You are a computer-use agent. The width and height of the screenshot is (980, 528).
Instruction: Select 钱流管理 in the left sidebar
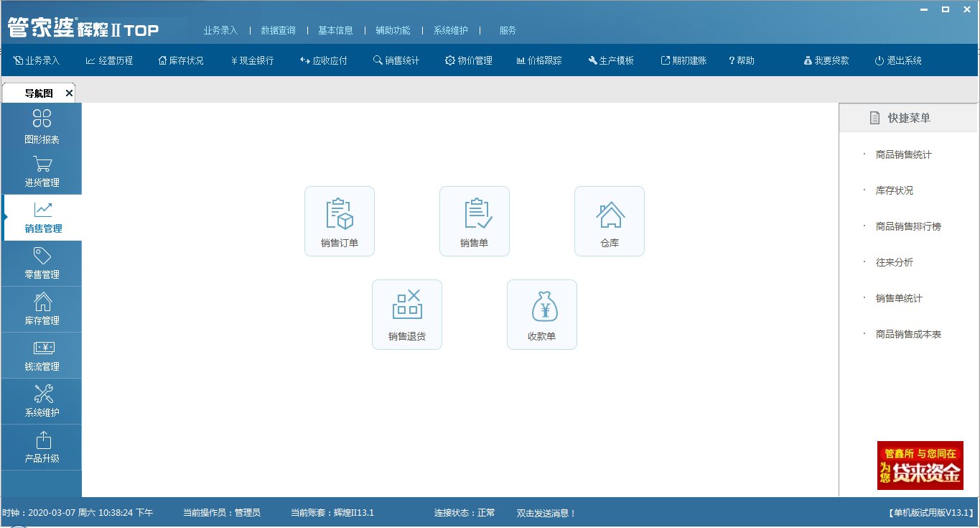pyautogui.click(x=42, y=356)
